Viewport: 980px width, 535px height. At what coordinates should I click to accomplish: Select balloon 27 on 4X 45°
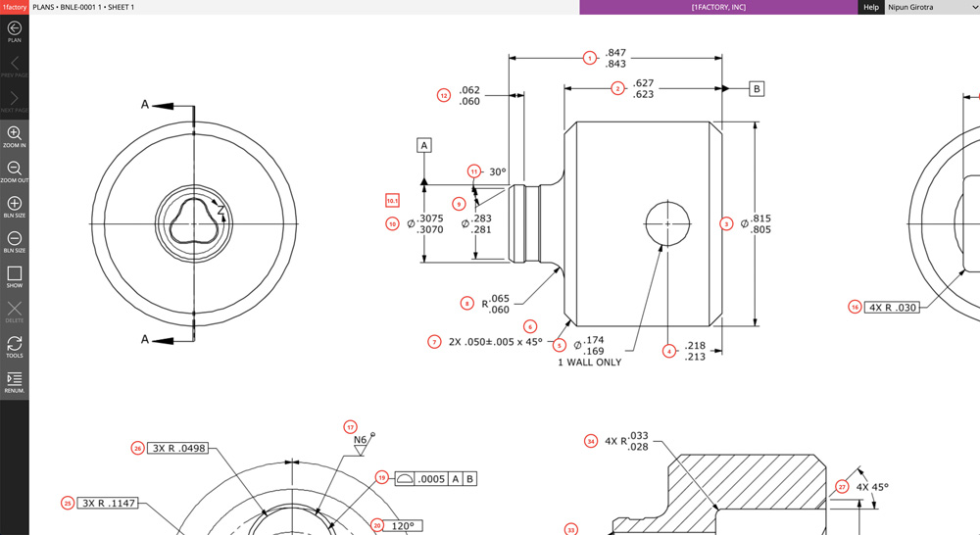[842, 487]
